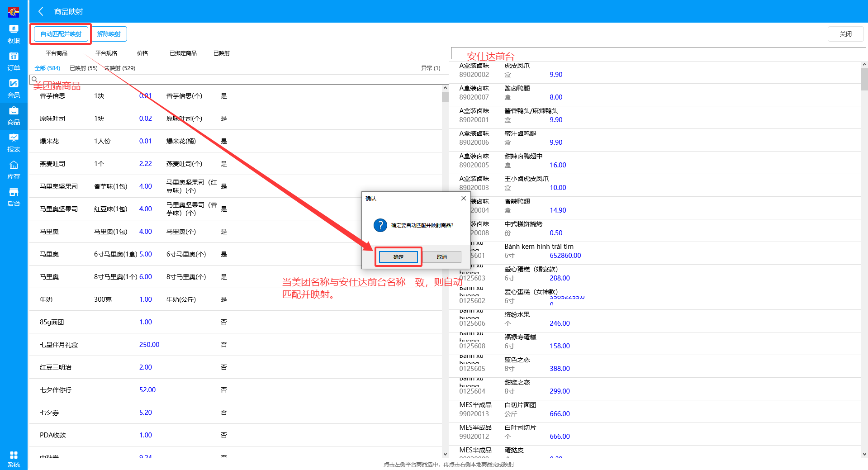Click the blue question mark dialog icon
868x470 pixels.
tap(380, 225)
